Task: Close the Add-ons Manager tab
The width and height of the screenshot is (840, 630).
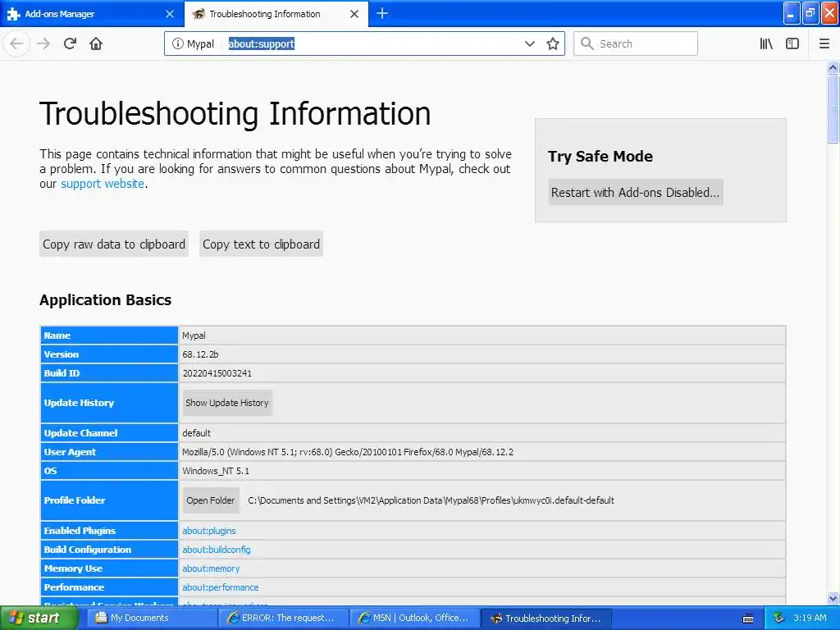Action: [170, 14]
